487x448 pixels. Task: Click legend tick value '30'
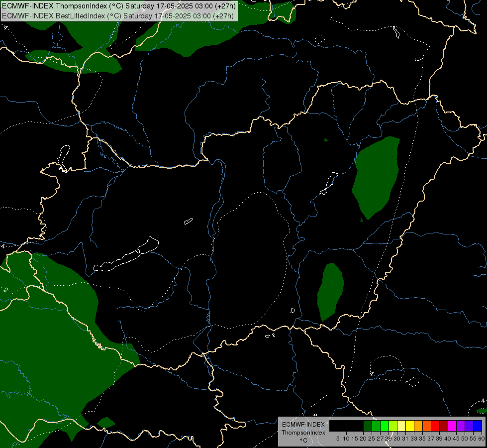(x=397, y=439)
